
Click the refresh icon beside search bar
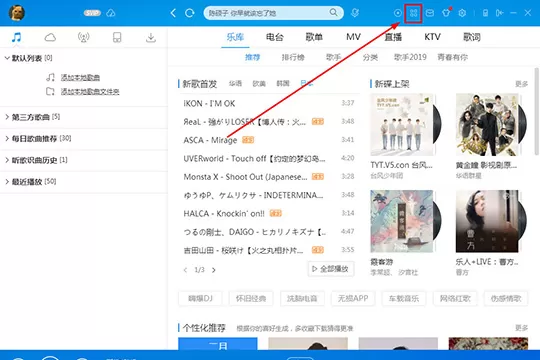pyautogui.click(x=189, y=13)
